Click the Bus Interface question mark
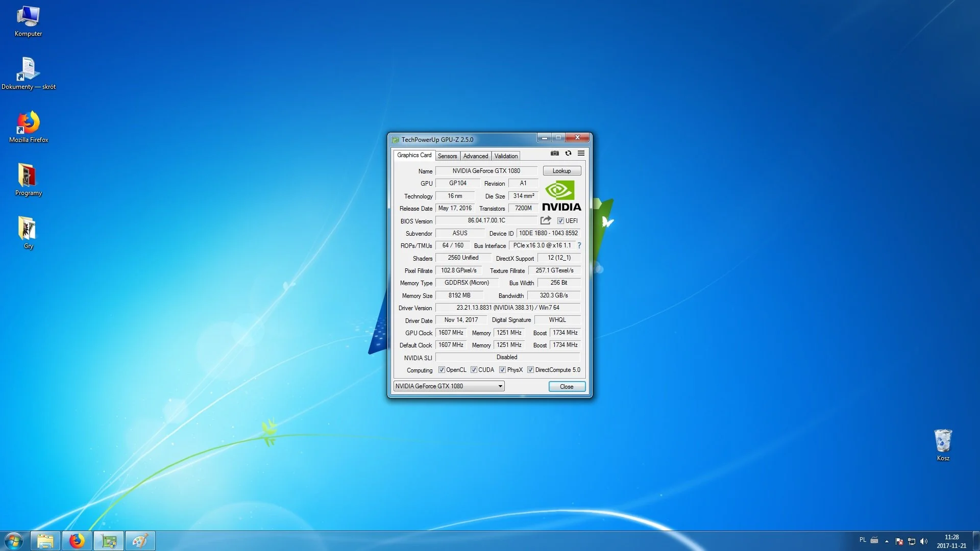This screenshot has width=980, height=551. tap(579, 245)
